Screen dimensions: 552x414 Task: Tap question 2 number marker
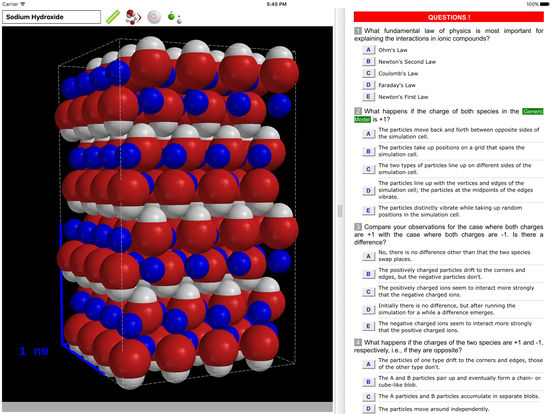(358, 111)
